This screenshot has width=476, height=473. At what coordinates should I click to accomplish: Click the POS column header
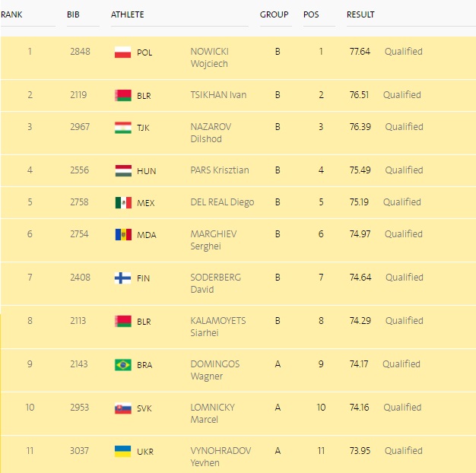[311, 14]
